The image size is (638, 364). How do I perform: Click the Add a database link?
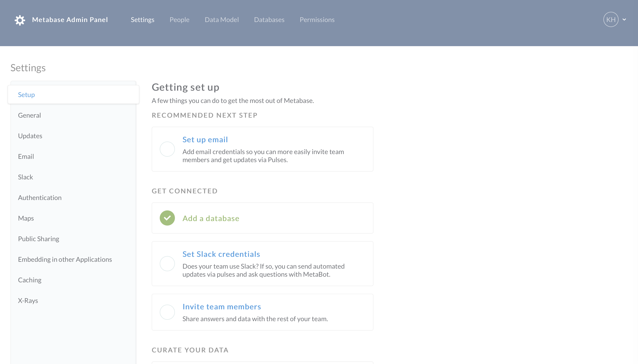point(211,218)
